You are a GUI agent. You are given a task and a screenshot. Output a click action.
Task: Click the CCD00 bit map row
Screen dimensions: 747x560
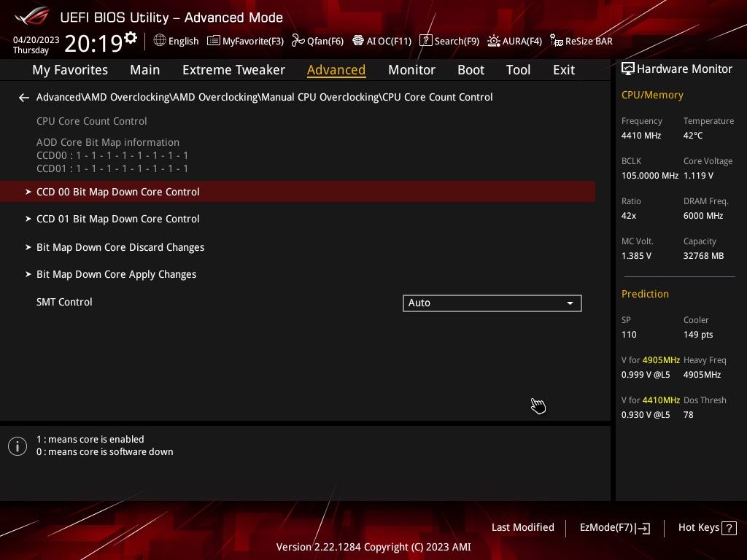(x=112, y=155)
